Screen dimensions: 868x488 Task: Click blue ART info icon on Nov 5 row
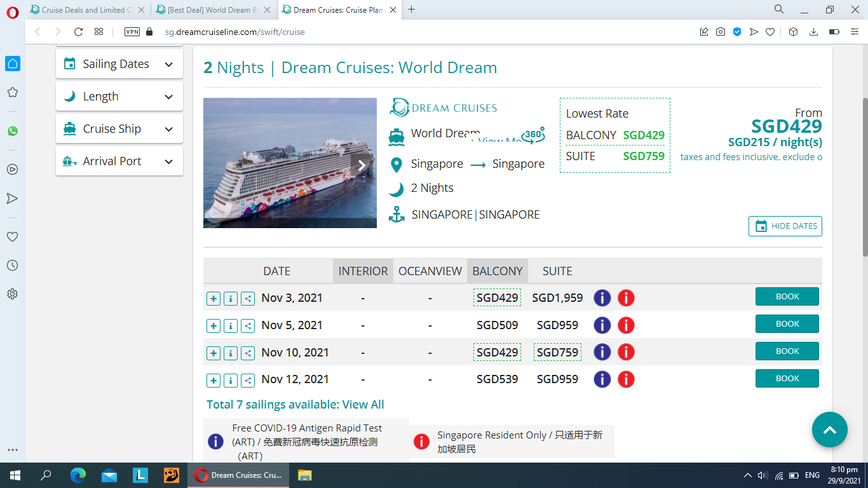click(x=602, y=325)
